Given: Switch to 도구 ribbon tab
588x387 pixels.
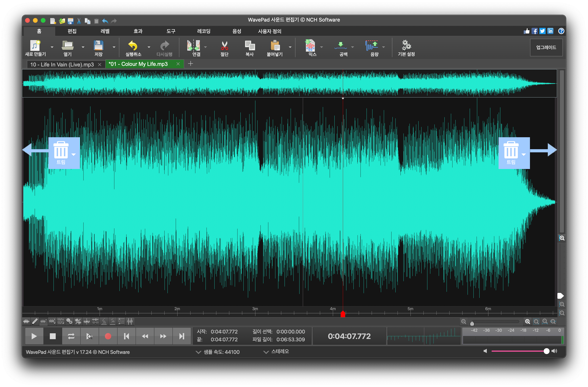Looking at the screenshot, I should coord(171,31).
